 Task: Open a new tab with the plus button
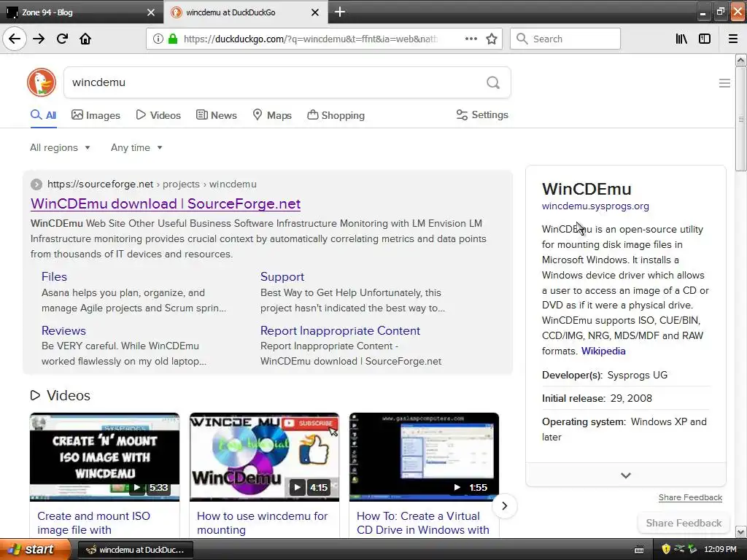(340, 12)
